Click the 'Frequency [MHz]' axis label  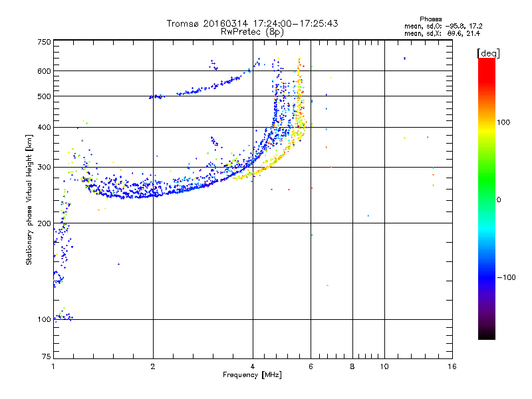[x=252, y=375]
